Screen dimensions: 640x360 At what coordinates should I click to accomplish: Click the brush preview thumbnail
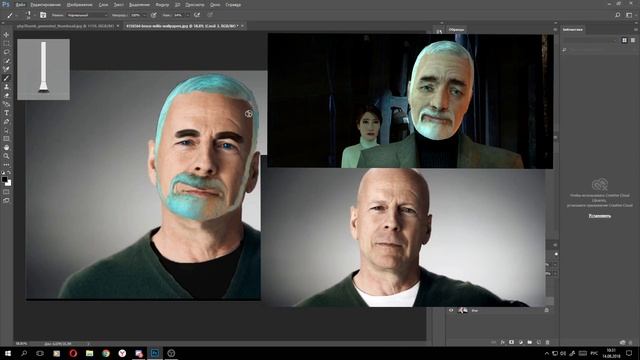[43, 69]
